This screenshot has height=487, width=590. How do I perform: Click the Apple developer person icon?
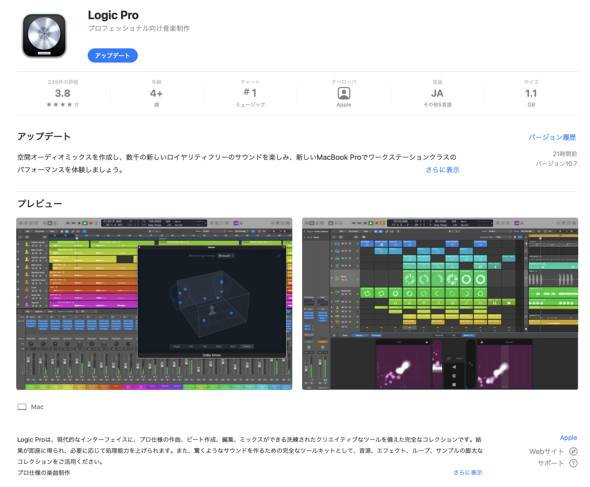click(x=344, y=93)
